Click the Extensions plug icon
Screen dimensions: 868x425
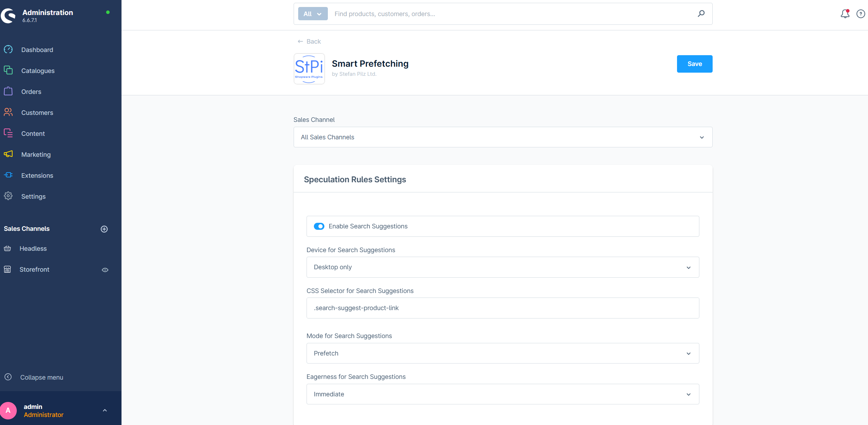click(8, 175)
